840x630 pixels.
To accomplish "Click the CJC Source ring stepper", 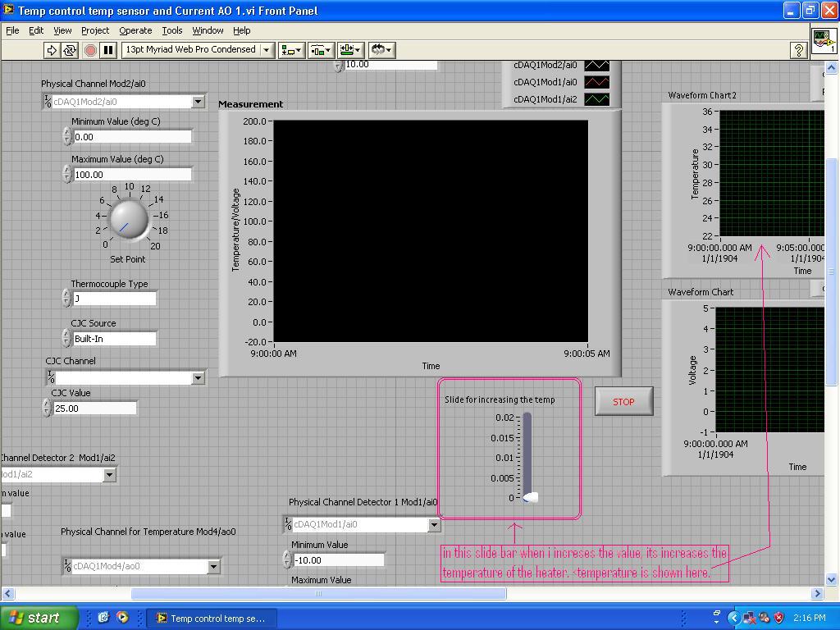I will [66, 339].
